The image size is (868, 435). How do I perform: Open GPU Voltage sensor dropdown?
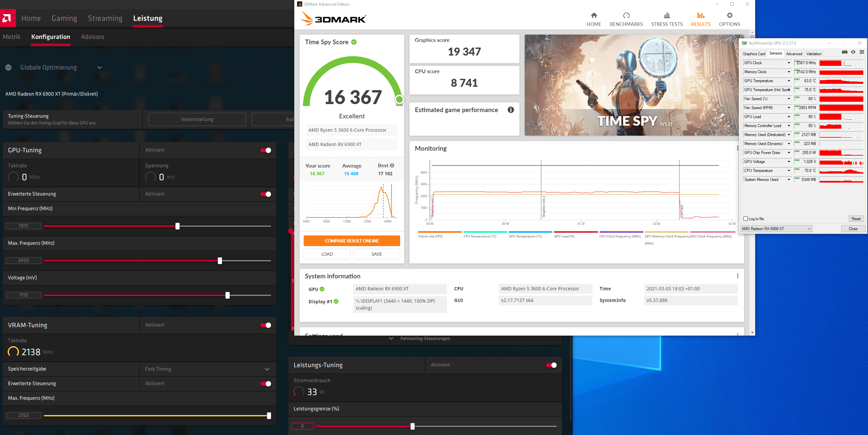[x=788, y=162]
